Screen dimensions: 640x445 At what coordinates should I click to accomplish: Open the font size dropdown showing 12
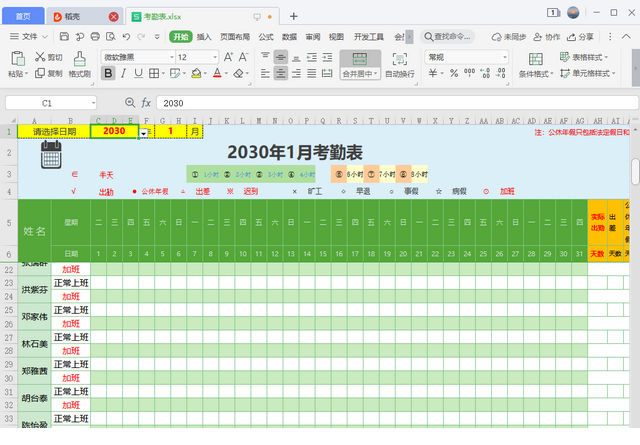pyautogui.click(x=215, y=57)
